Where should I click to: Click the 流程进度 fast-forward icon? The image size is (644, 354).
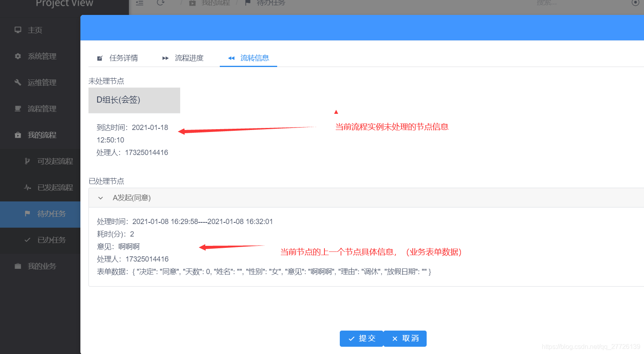click(165, 58)
